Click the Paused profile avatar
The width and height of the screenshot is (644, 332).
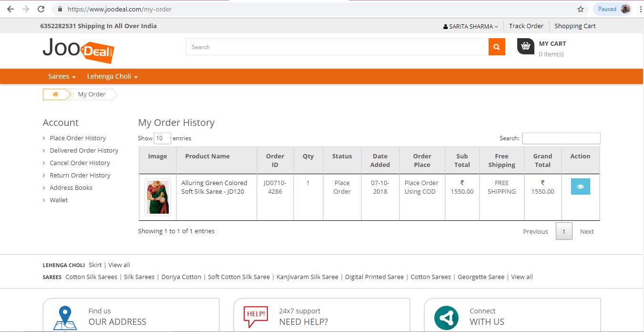pos(625,9)
